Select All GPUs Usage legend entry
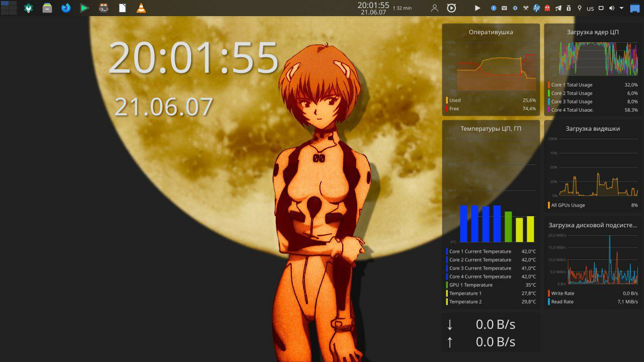The image size is (644, 362). point(593,205)
